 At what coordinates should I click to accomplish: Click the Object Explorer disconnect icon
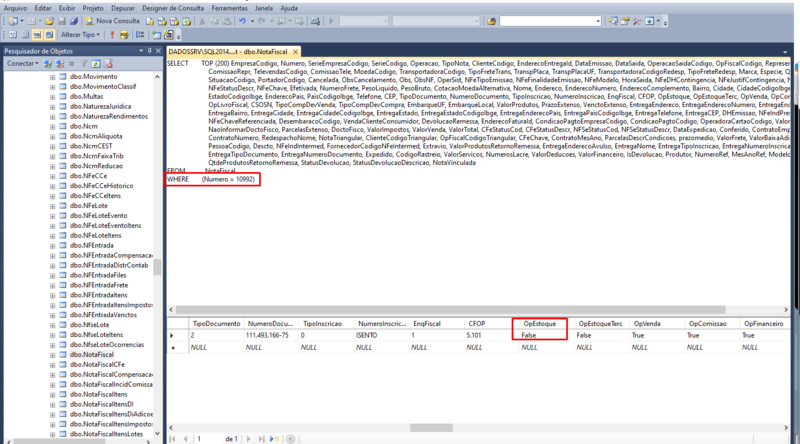click(60, 64)
